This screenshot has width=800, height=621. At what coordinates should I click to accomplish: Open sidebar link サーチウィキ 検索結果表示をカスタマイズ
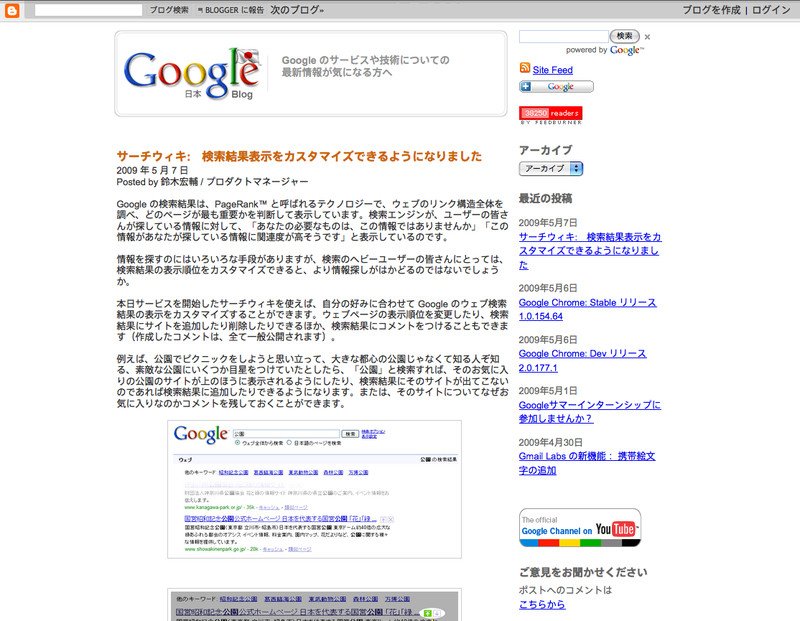click(x=590, y=251)
